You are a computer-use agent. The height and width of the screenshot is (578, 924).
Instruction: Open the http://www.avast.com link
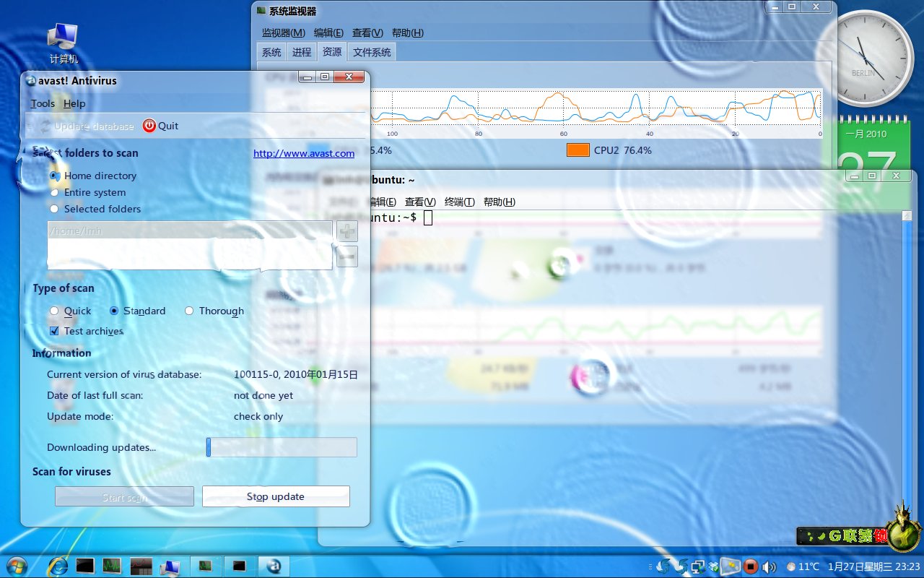click(x=304, y=153)
